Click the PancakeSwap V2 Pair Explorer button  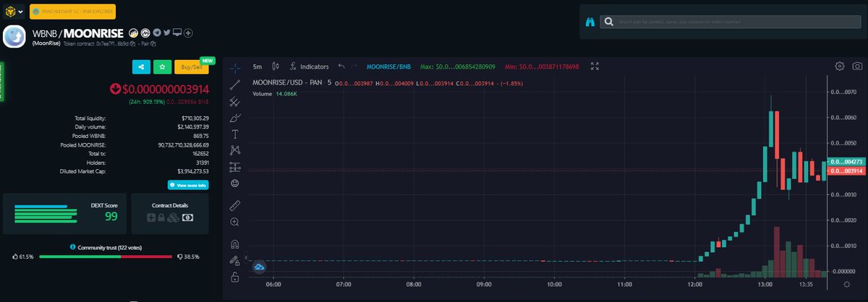(x=72, y=12)
